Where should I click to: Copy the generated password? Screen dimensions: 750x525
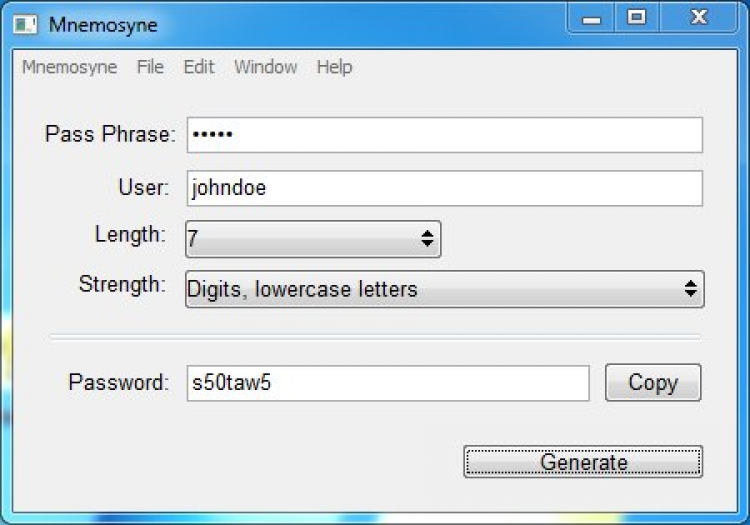coord(653,383)
